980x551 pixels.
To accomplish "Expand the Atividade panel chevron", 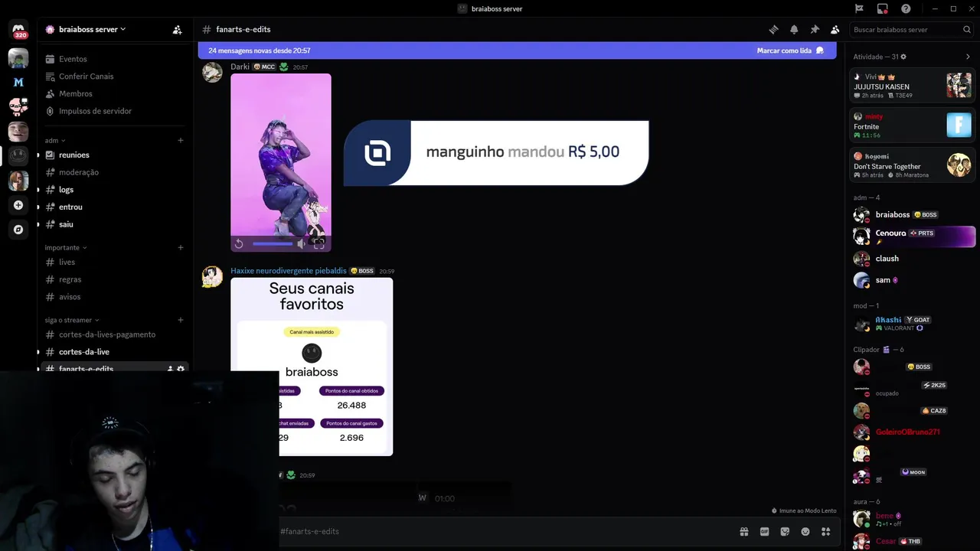I will pyautogui.click(x=968, y=57).
